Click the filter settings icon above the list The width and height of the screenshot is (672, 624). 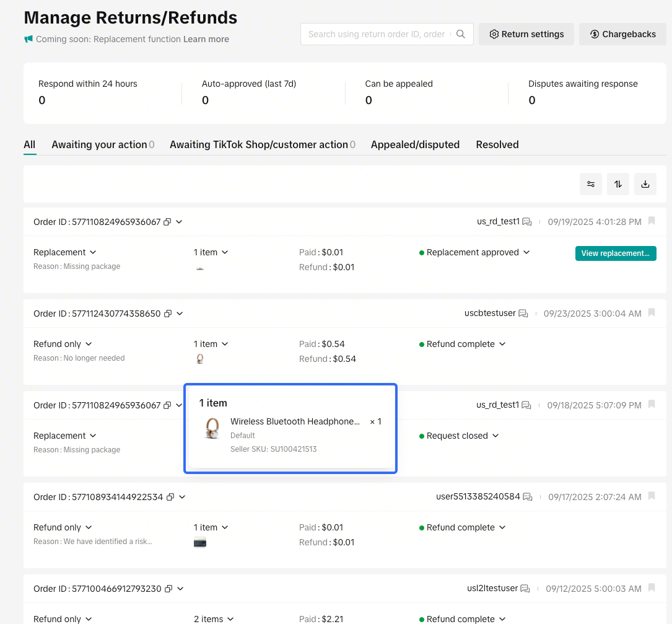(591, 184)
